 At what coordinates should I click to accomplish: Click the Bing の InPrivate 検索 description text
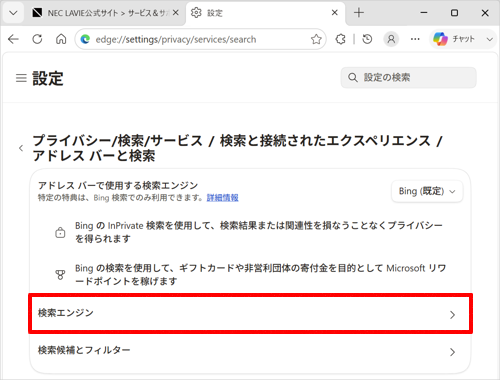[x=259, y=232]
